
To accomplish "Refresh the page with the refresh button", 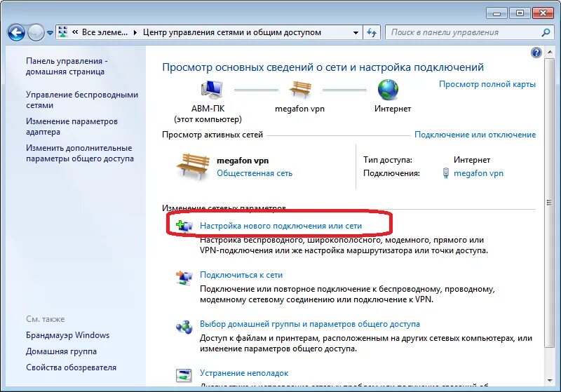I will click(372, 32).
